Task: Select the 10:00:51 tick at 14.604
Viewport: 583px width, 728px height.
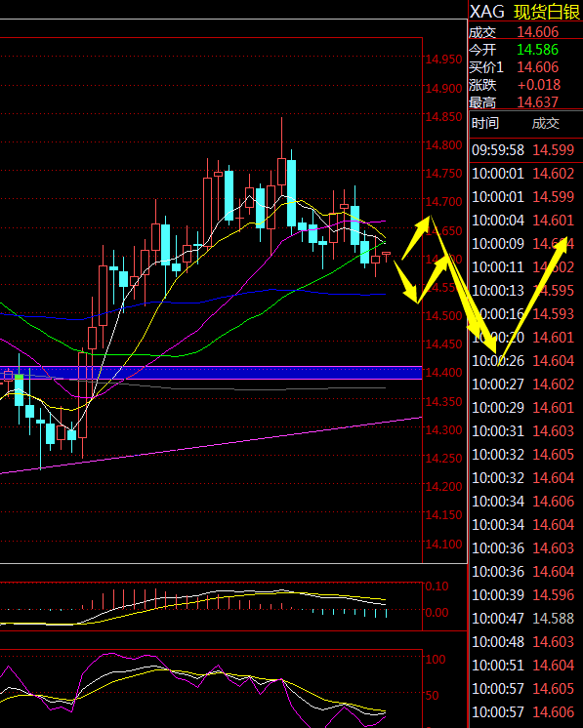Action: (x=525, y=665)
